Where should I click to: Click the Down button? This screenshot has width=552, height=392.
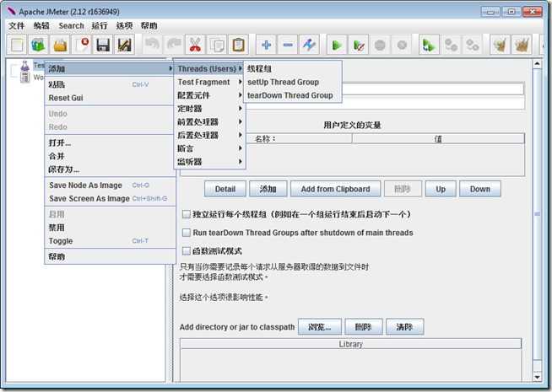(479, 189)
